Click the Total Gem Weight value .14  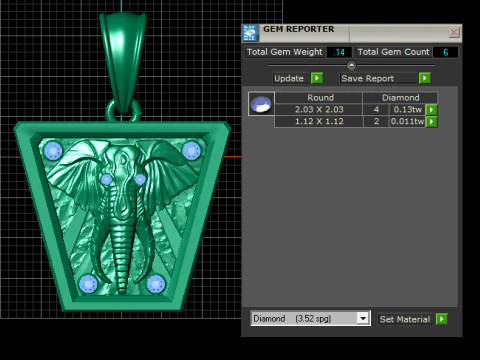(339, 52)
